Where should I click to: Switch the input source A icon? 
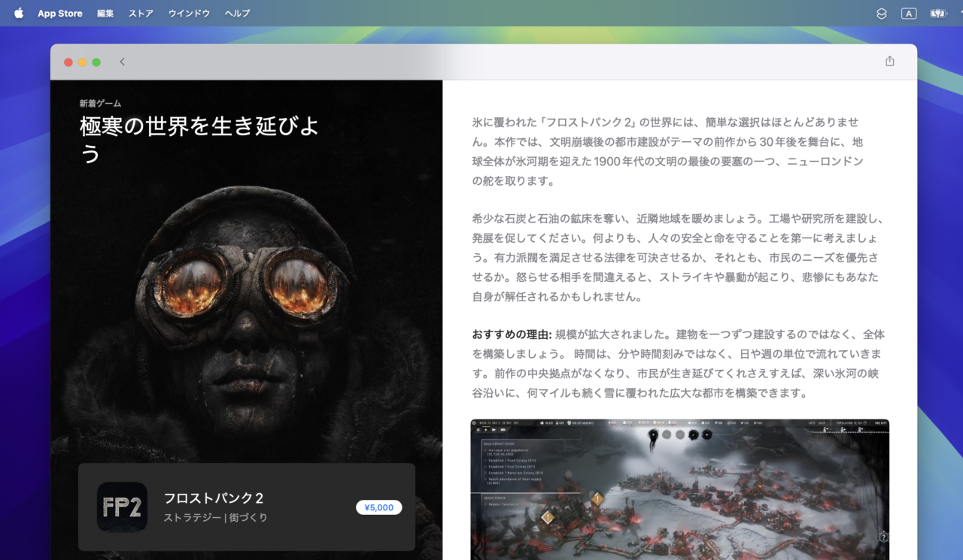909,14
